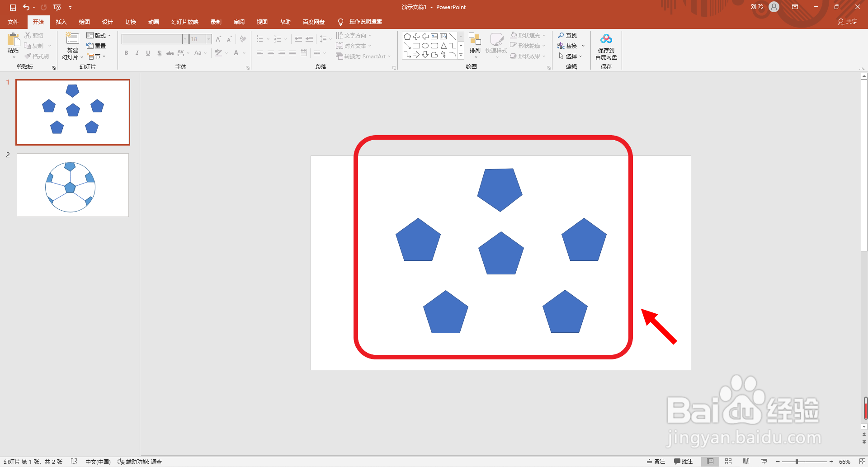Click the Notes (备注) button in status bar

tap(656, 462)
